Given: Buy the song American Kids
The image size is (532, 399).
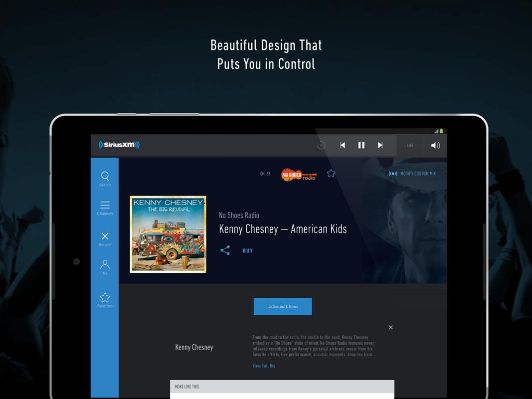Looking at the screenshot, I should pos(247,250).
